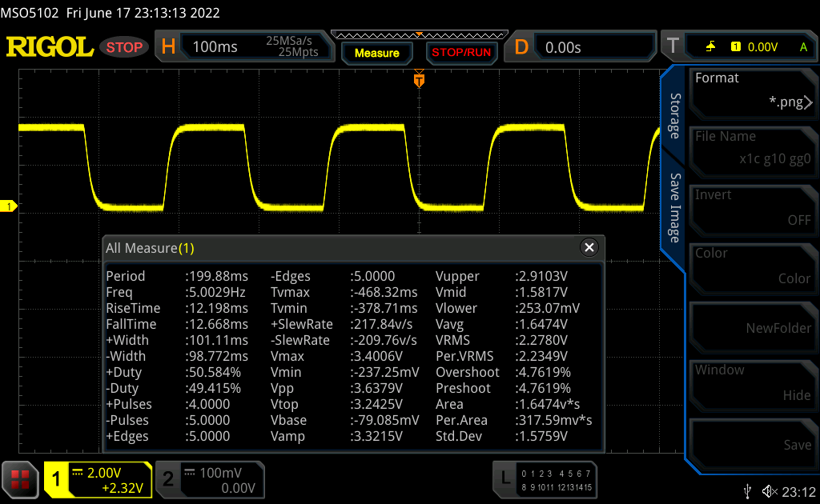Click the muted speaker sound icon

[770, 490]
